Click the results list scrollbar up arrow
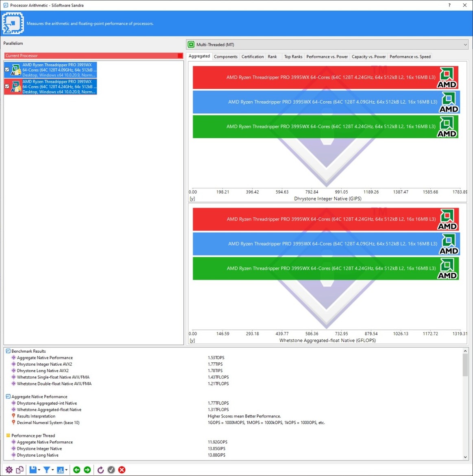This screenshot has height=476, width=473. [465, 351]
